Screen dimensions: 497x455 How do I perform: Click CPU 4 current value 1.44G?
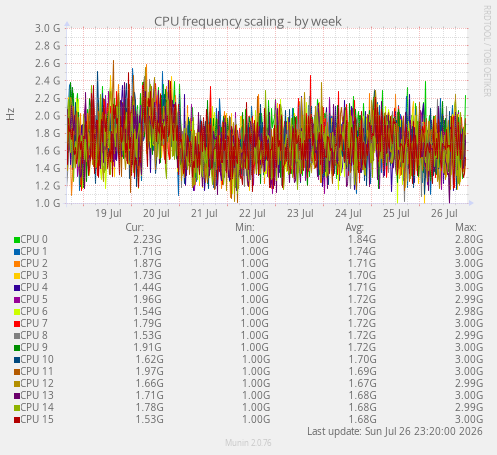(147, 287)
